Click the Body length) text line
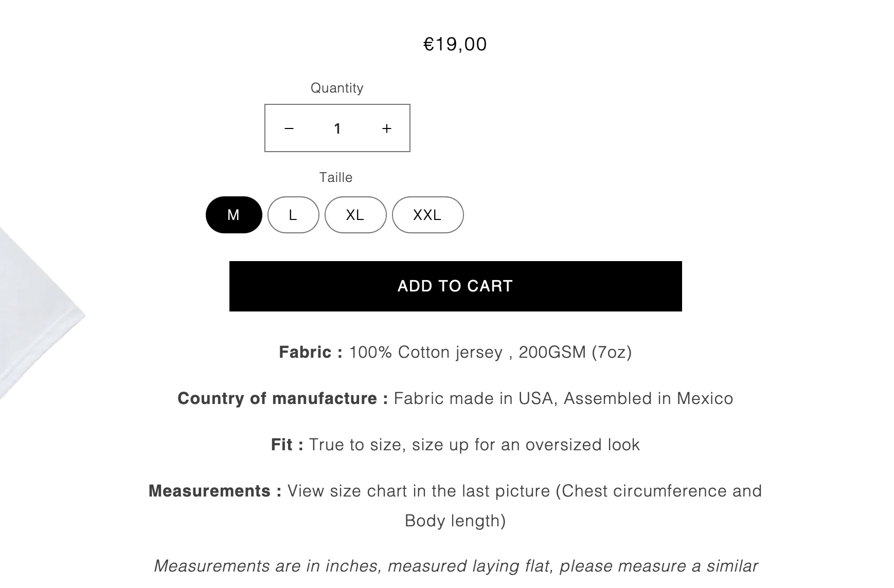Viewport: 894px width, 588px height. [x=455, y=521]
